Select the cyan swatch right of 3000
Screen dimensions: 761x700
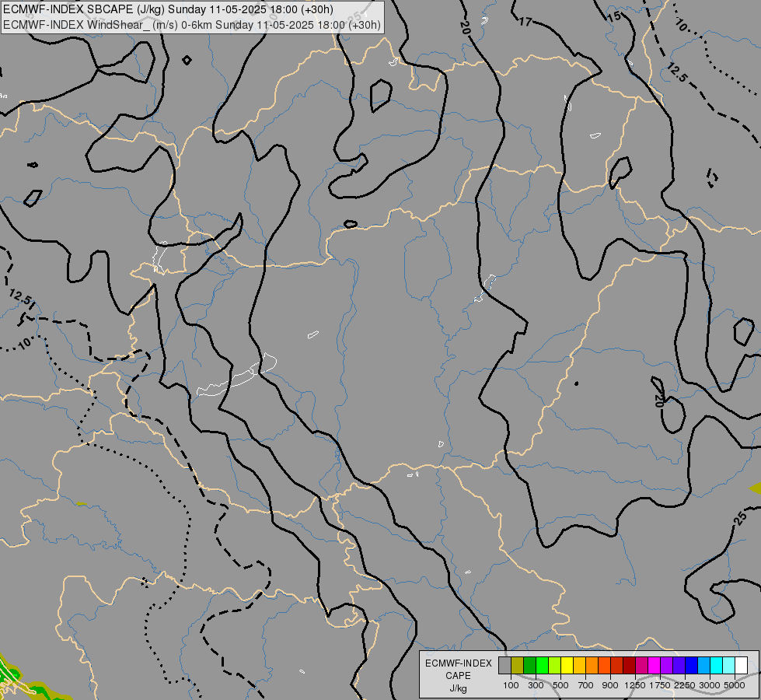pyautogui.click(x=717, y=666)
